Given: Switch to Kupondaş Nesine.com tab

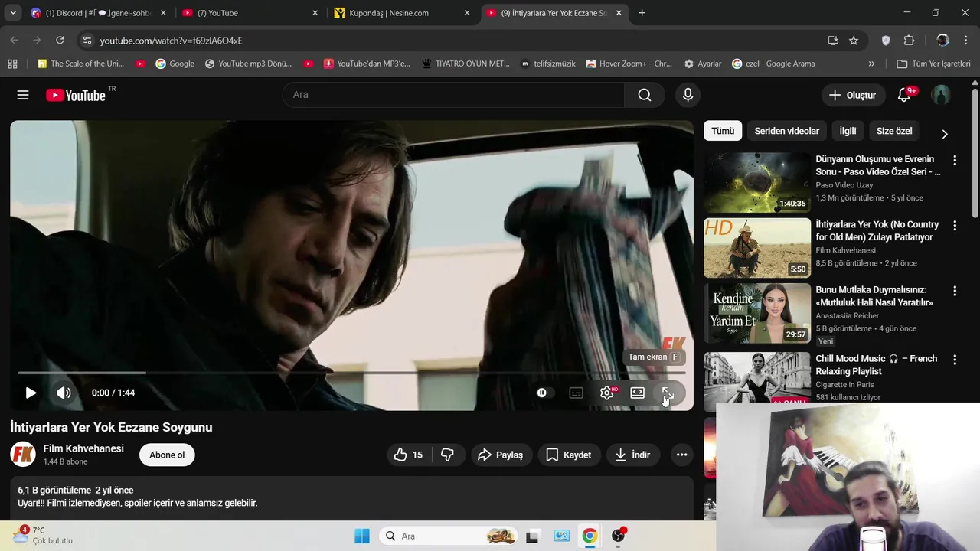Looking at the screenshot, I should (402, 13).
